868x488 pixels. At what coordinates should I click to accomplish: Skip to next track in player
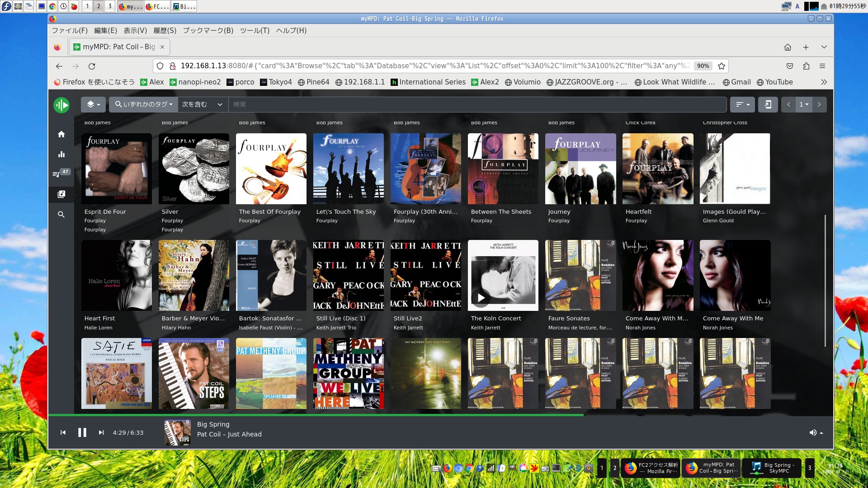101,432
